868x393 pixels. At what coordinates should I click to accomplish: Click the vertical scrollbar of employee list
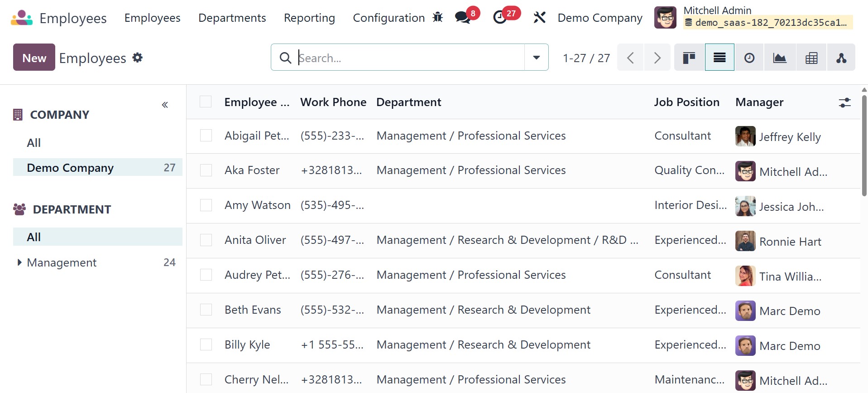coord(864,145)
